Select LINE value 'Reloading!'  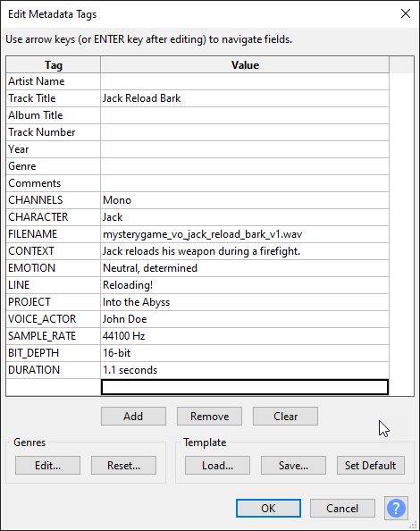click(x=245, y=285)
